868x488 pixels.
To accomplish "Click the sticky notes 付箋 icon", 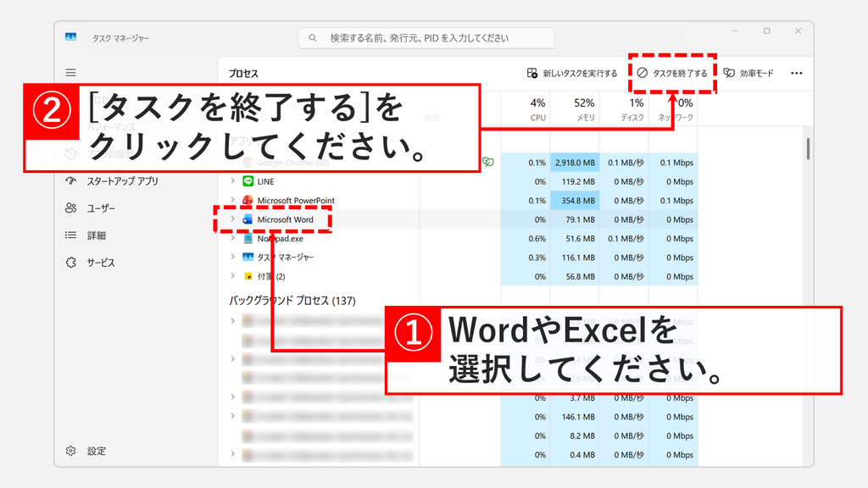I will click(248, 276).
